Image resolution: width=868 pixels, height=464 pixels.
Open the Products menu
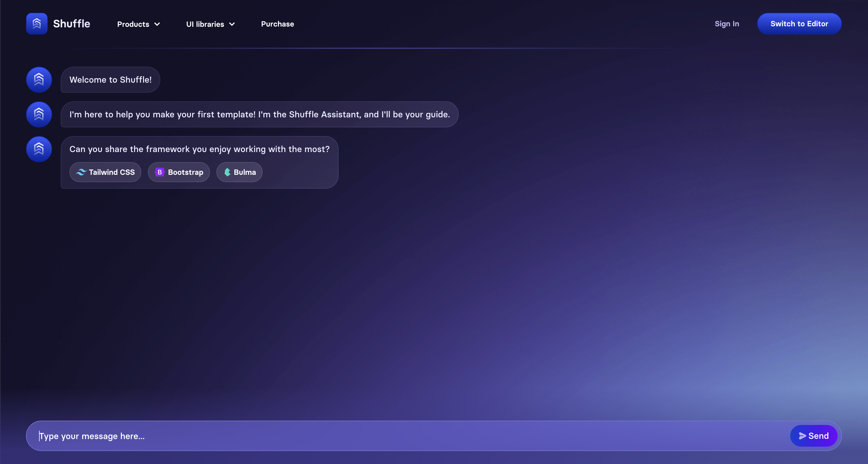(139, 24)
